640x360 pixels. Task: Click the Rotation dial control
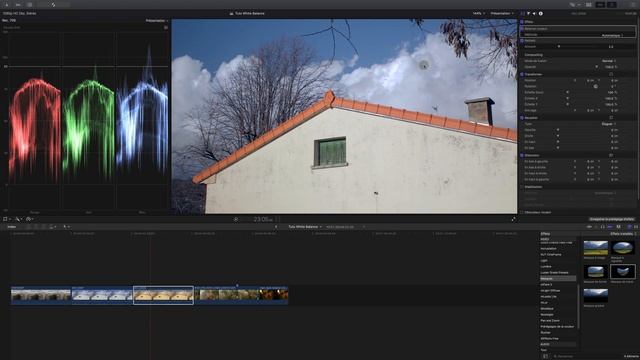(x=596, y=86)
